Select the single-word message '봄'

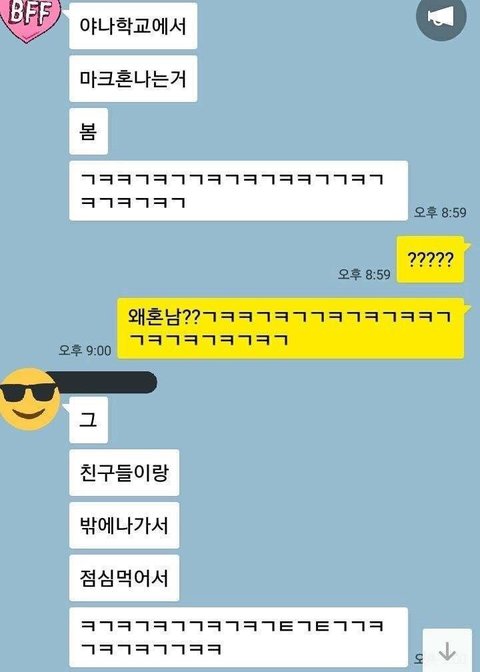click(x=88, y=131)
